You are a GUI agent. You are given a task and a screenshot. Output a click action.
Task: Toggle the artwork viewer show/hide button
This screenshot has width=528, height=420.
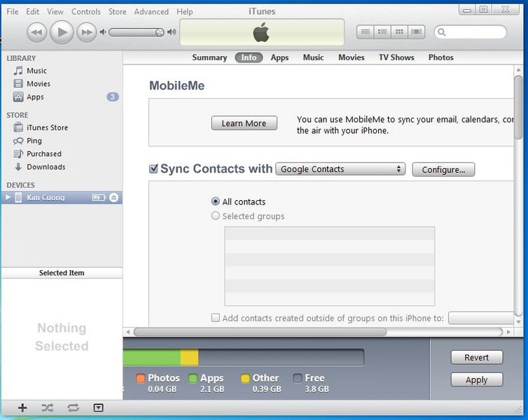coord(98,407)
